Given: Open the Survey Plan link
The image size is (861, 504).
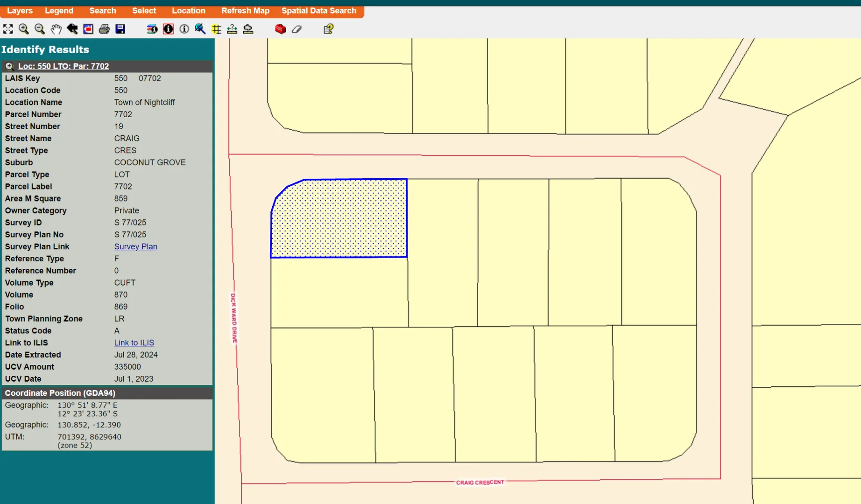Looking at the screenshot, I should (x=135, y=246).
